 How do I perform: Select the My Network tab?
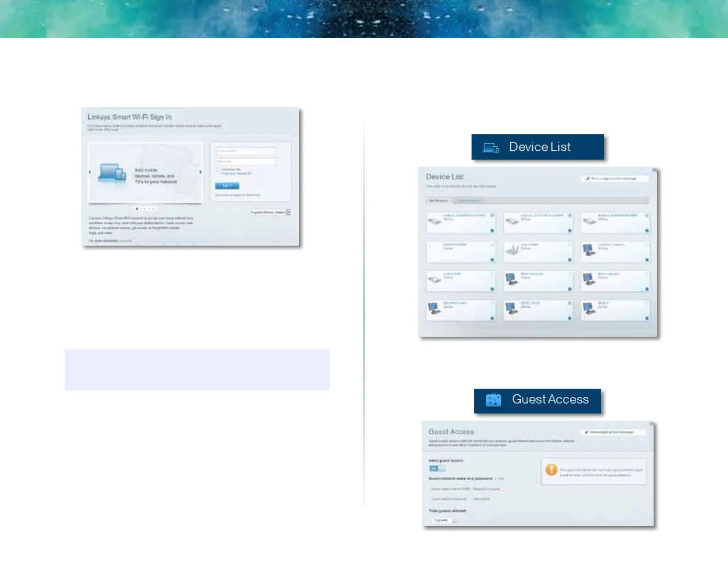(438, 201)
